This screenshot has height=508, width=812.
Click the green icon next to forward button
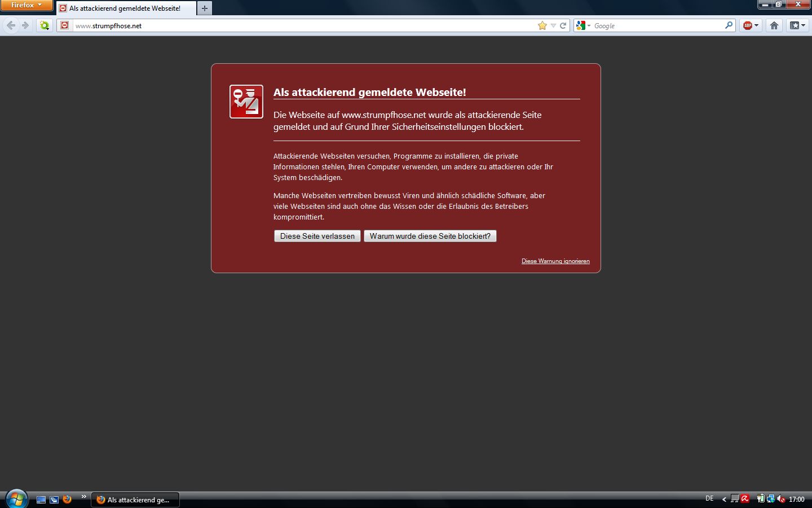click(x=45, y=25)
